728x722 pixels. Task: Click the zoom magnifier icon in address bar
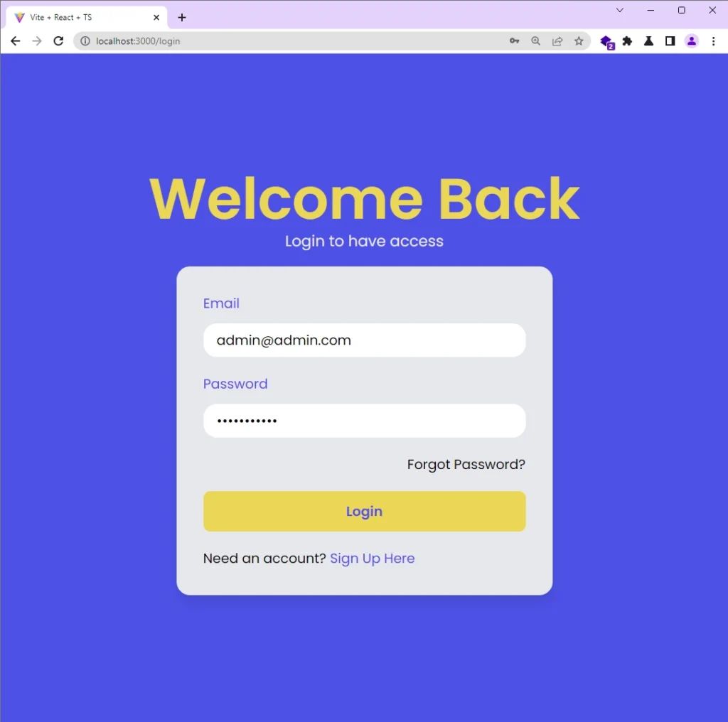click(x=535, y=41)
